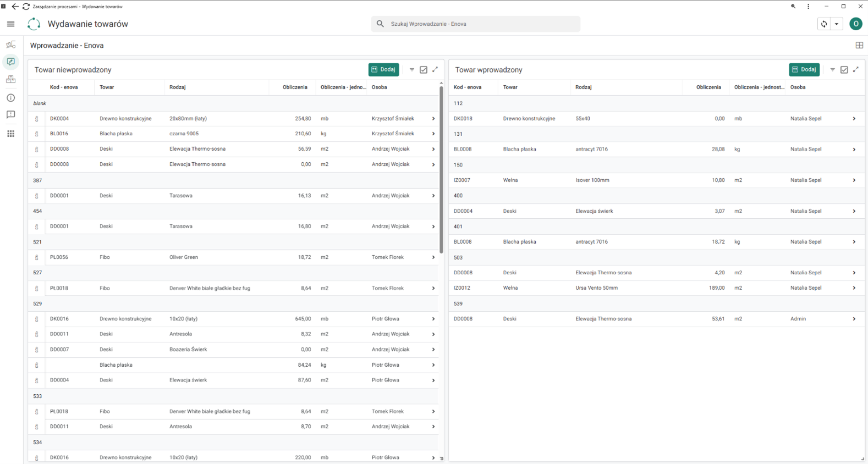The width and height of the screenshot is (868, 464).
Task: Toggle select checkbox in Towar wprowadzony header
Action: point(844,70)
